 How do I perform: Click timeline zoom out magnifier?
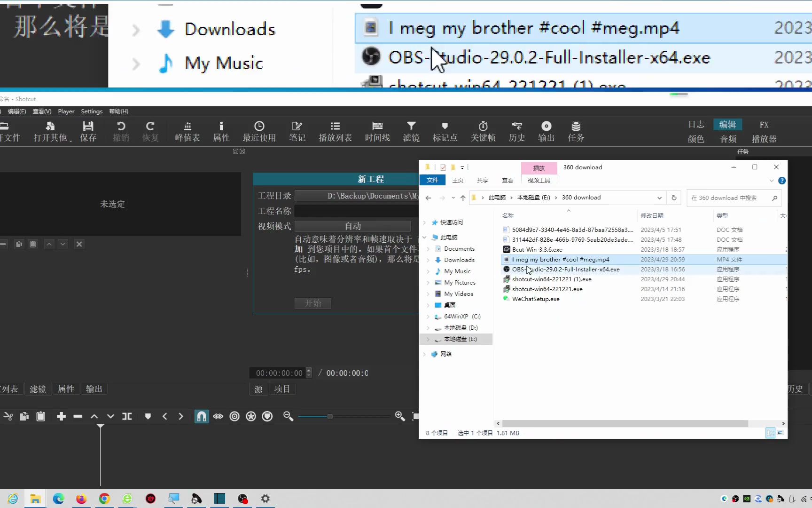coord(288,416)
